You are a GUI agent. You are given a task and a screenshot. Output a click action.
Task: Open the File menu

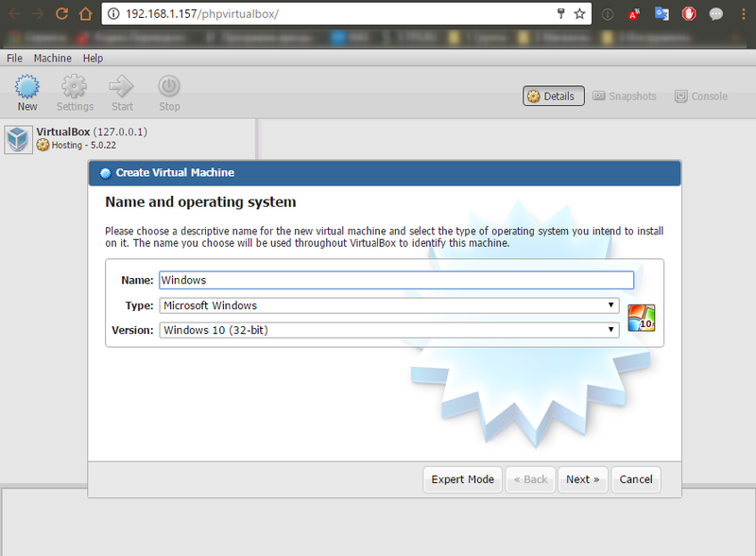point(14,58)
